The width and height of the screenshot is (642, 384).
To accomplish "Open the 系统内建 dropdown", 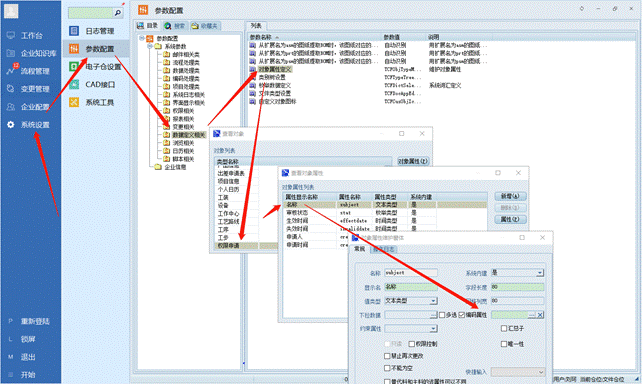I will pyautogui.click(x=540, y=273).
